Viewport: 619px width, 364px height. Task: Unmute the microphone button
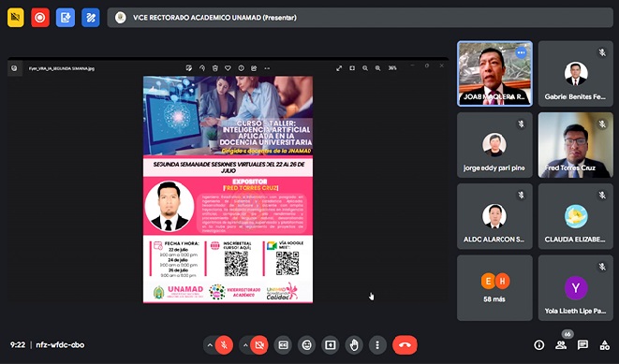(224, 345)
